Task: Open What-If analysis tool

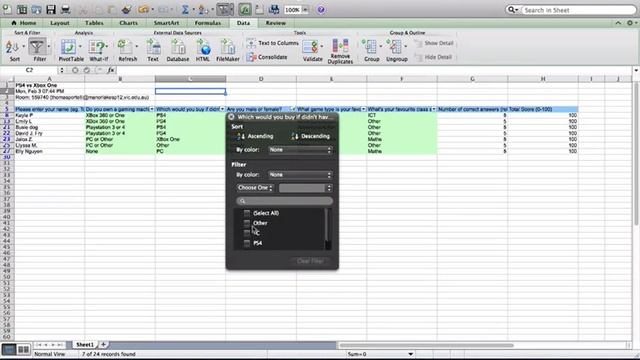Action: [98, 51]
